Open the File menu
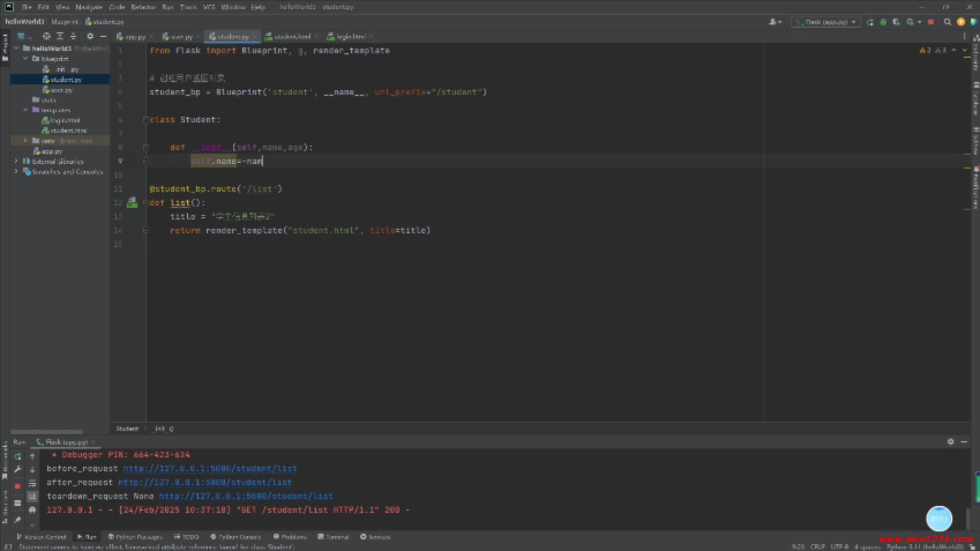The height and width of the screenshot is (551, 980). pyautogui.click(x=27, y=7)
